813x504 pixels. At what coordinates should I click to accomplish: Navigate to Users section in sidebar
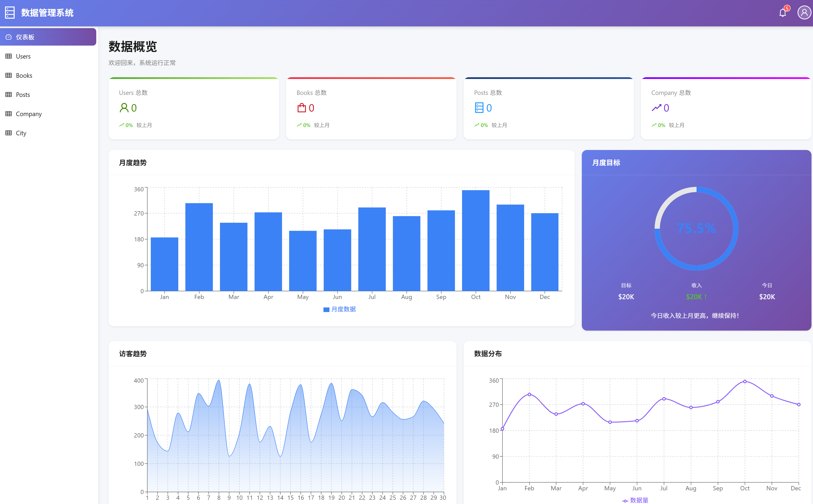(x=23, y=56)
